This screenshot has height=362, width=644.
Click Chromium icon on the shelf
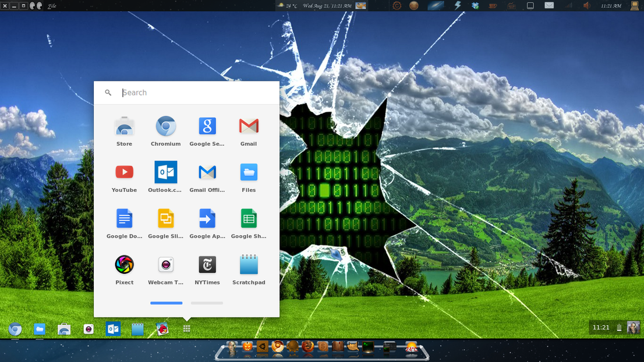(x=15, y=329)
